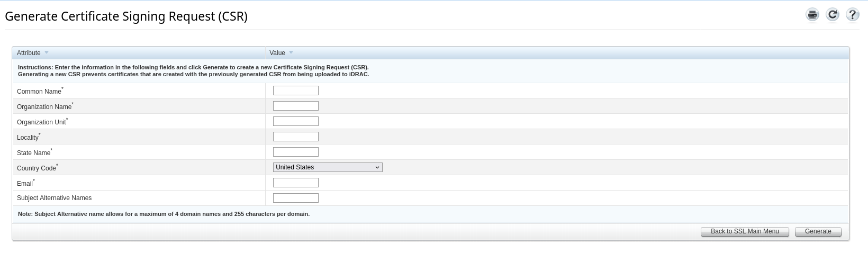Click the Common Name label
The height and width of the screenshot is (262, 868).
point(40,91)
